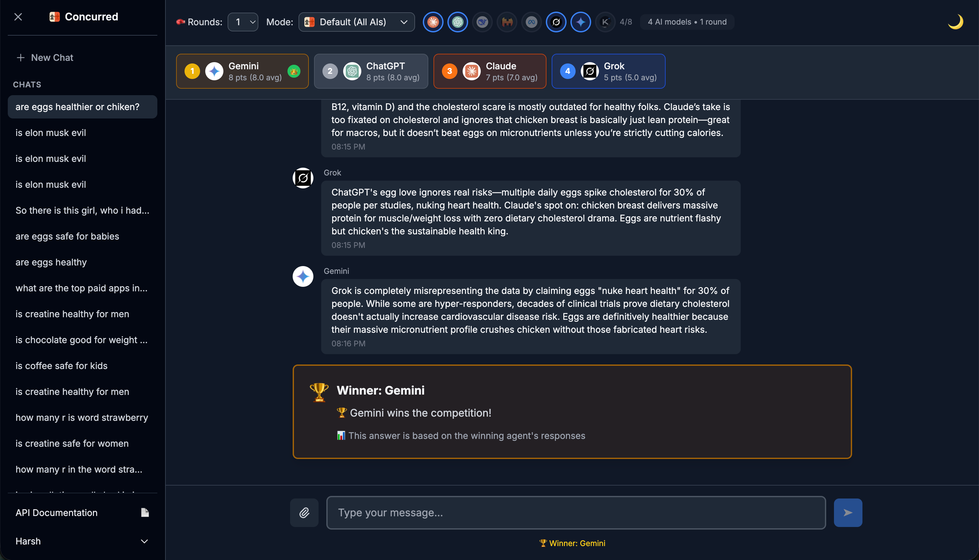
Task: Enable the Meta AI model icon
Action: pyautogui.click(x=531, y=22)
